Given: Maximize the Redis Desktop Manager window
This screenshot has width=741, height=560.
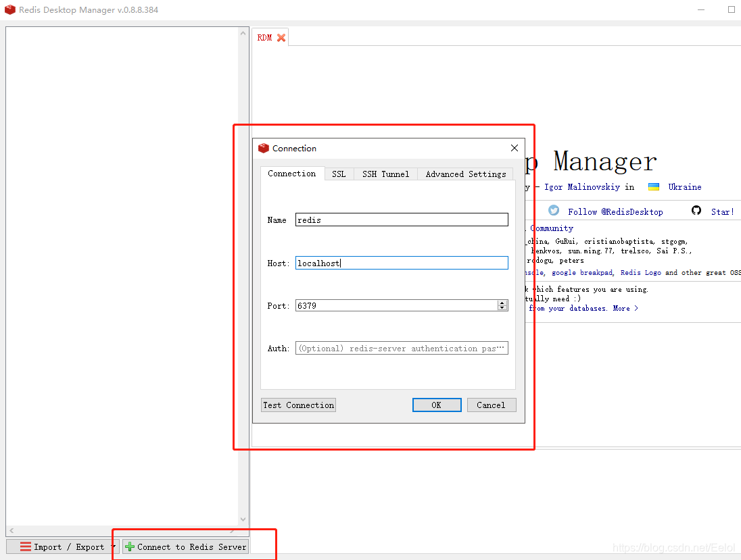Looking at the screenshot, I should tap(731, 9).
